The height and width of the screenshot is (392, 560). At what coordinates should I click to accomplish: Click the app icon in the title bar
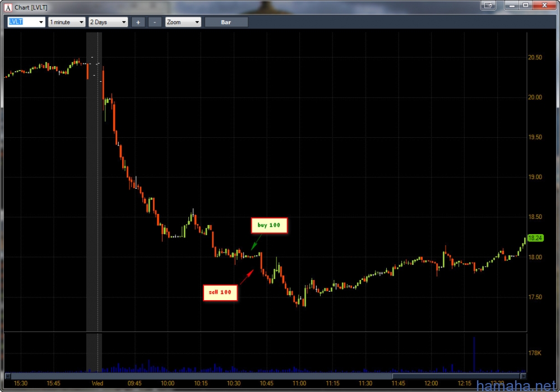(x=8, y=7)
